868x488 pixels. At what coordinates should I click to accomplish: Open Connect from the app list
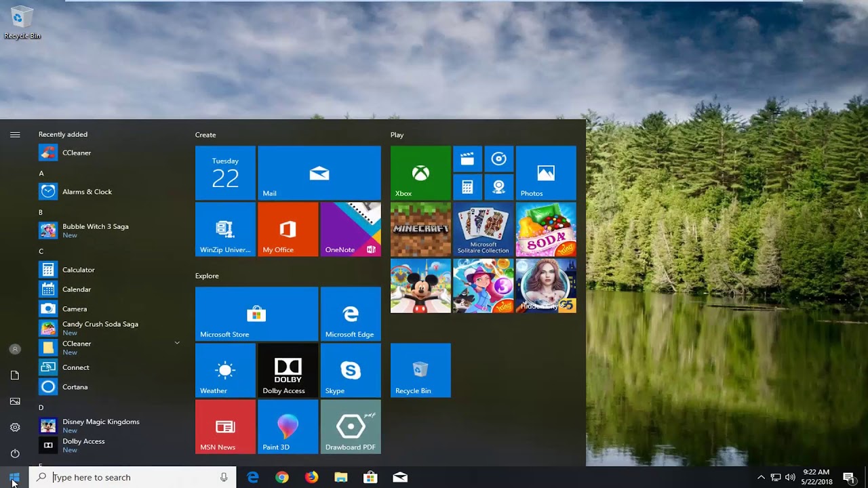click(111, 367)
